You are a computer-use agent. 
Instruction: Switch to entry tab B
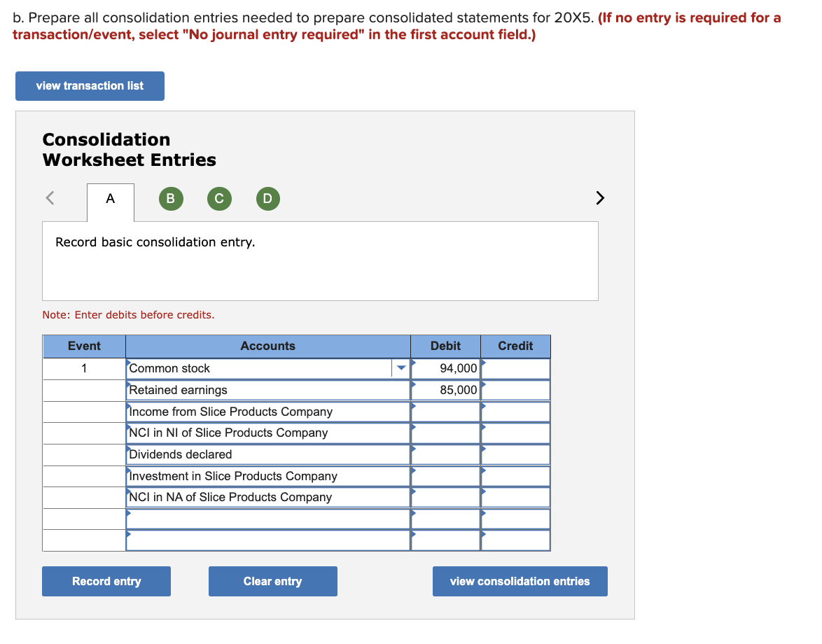[x=171, y=199]
